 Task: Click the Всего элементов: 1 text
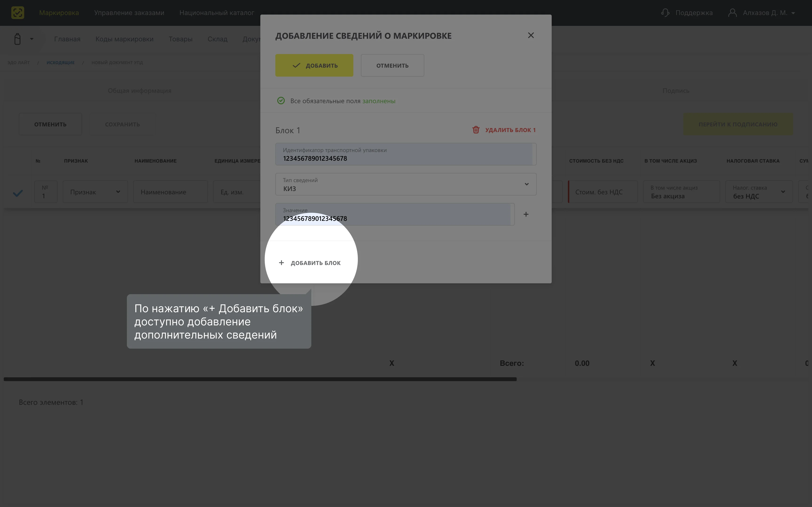tap(51, 402)
